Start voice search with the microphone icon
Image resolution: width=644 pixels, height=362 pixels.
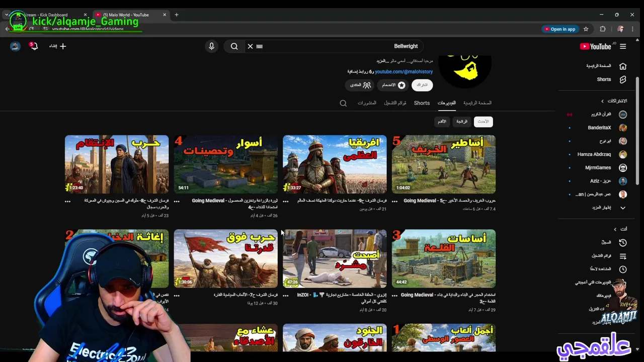(x=211, y=46)
